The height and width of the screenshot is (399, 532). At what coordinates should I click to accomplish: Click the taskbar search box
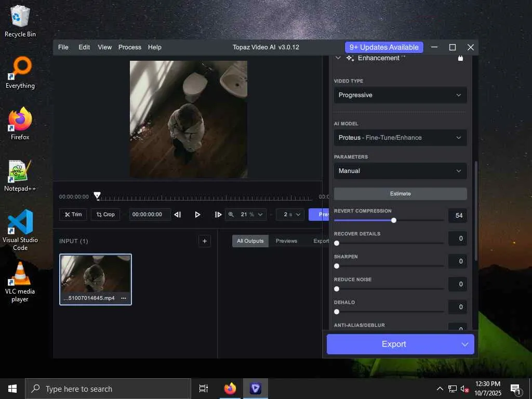(108, 389)
